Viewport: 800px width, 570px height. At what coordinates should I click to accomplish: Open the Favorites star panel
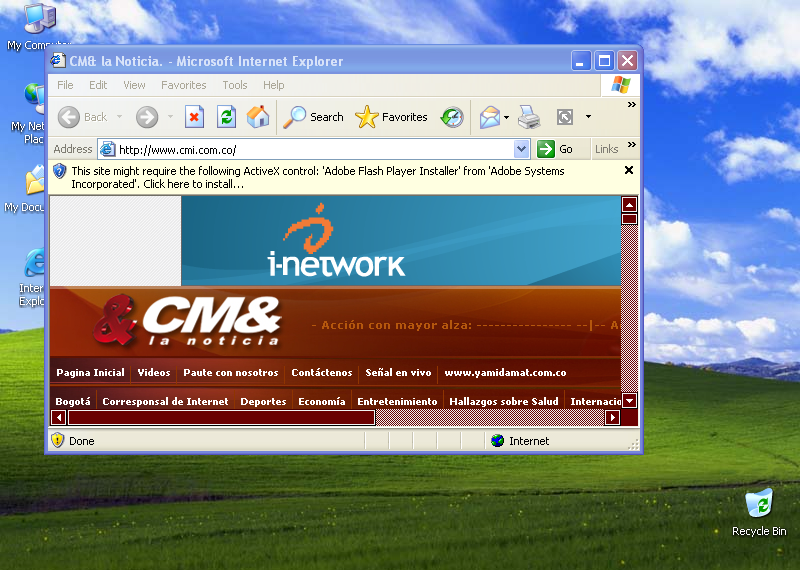pos(391,117)
